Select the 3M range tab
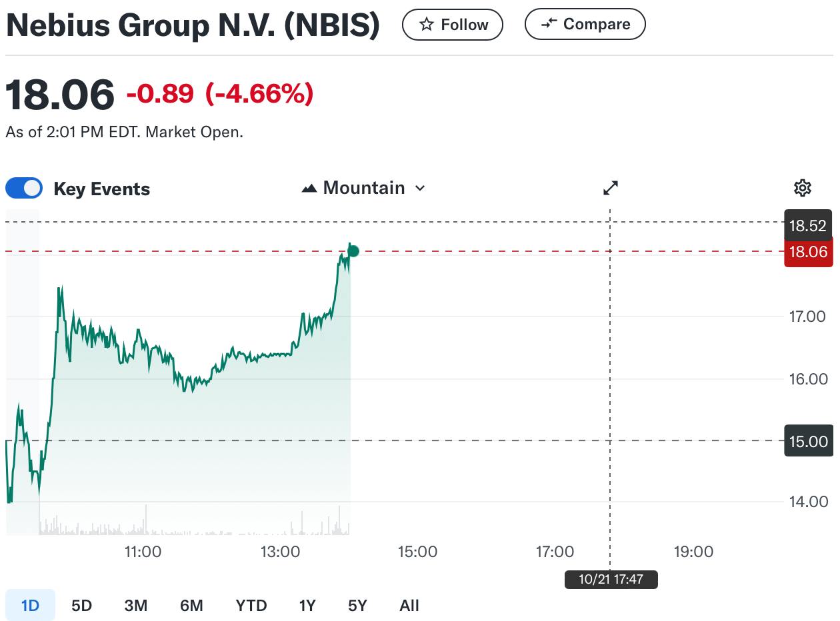This screenshot has height=621, width=840. tap(136, 606)
